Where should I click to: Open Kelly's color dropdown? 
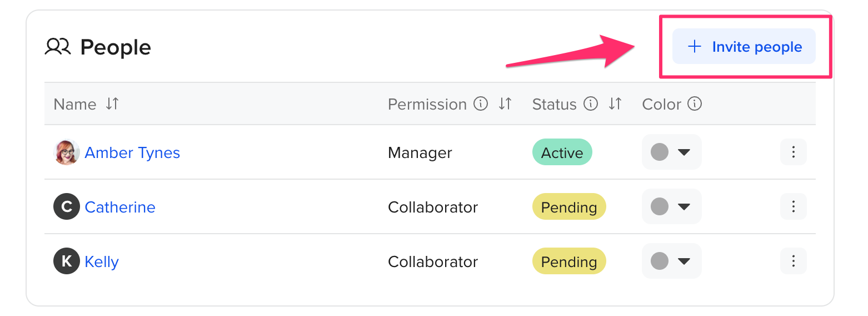click(671, 261)
